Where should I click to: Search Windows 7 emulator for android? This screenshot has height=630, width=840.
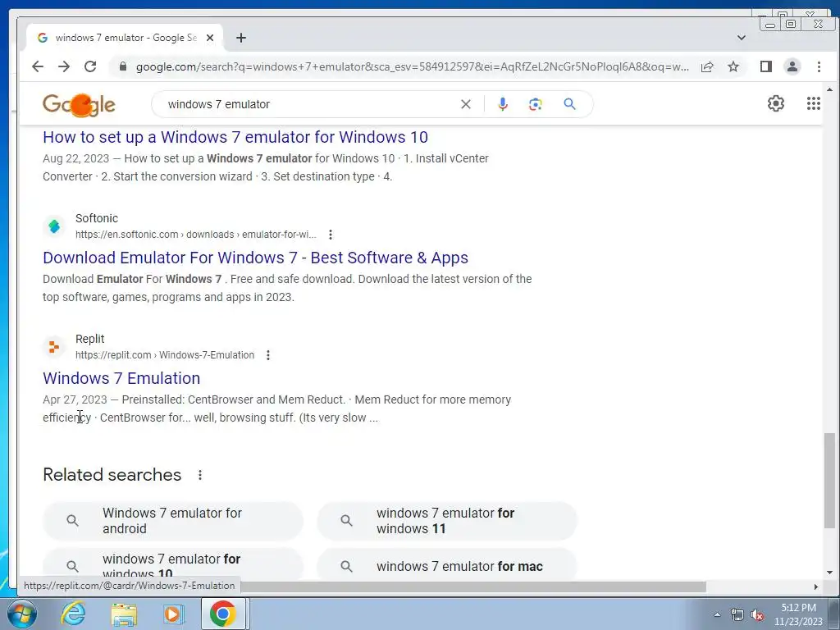(x=173, y=521)
